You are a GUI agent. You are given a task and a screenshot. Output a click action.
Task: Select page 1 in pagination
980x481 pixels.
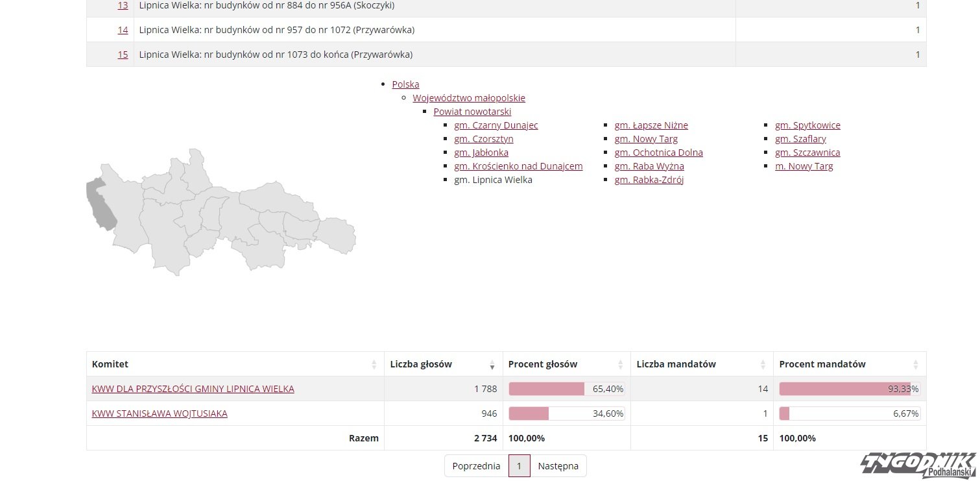[519, 466]
